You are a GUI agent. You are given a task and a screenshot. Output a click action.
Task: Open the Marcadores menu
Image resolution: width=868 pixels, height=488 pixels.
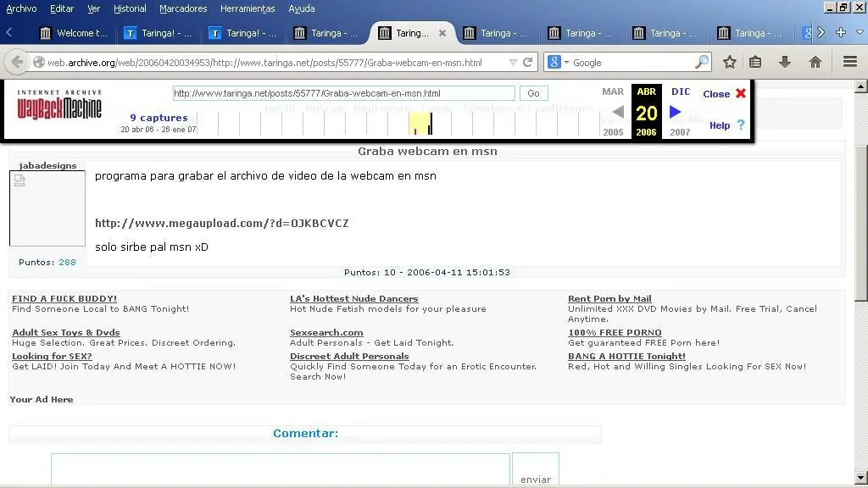pos(183,8)
